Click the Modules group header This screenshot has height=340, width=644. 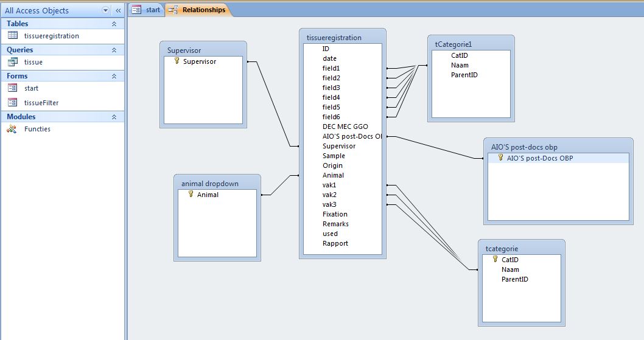coord(63,117)
